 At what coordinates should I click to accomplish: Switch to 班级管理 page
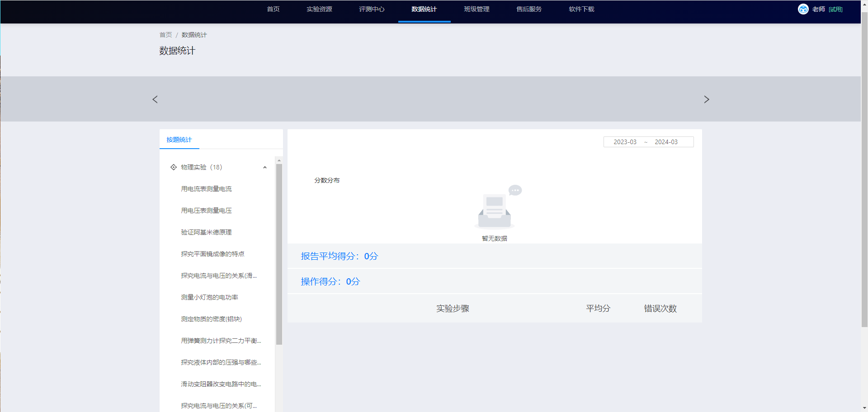point(476,9)
